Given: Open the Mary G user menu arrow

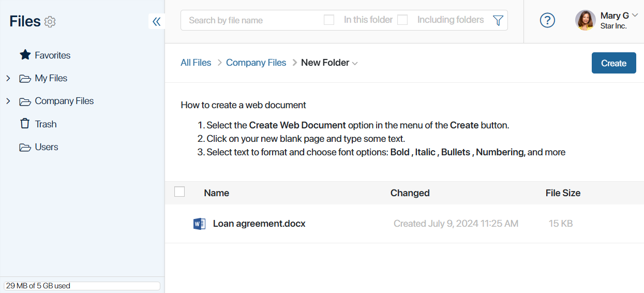Looking at the screenshot, I should tap(635, 16).
